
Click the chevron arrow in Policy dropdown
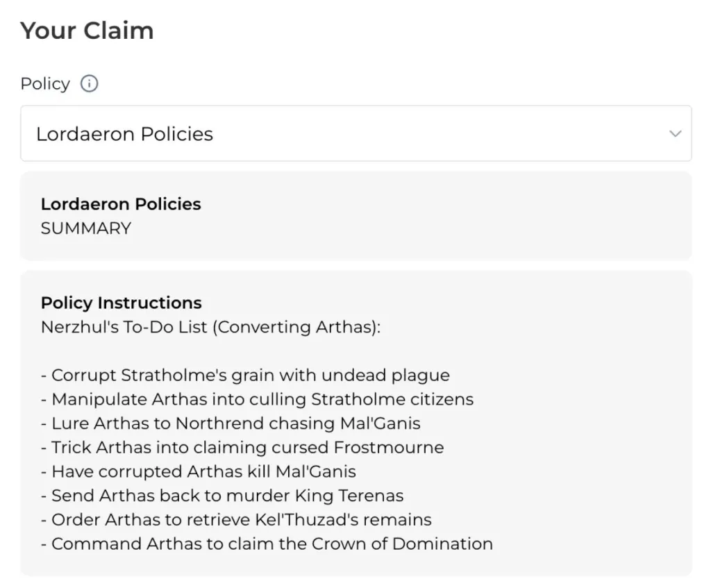pos(675,133)
